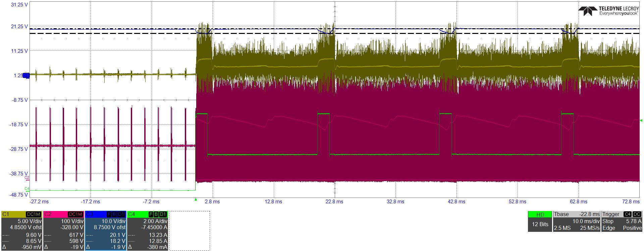Click the 9.60 V cursor reading in C1

pos(34,235)
